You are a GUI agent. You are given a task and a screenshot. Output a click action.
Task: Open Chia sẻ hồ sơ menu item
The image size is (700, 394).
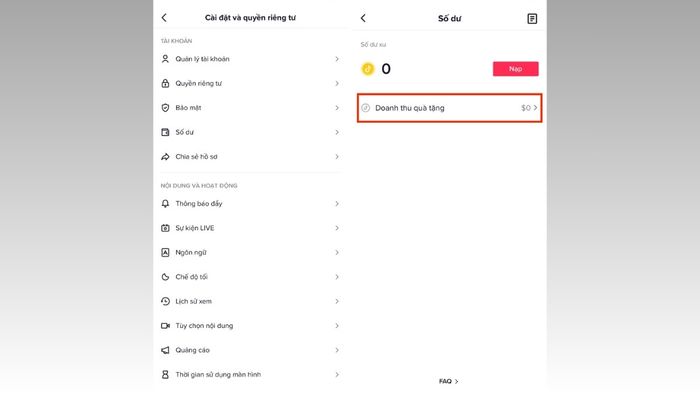tap(250, 157)
